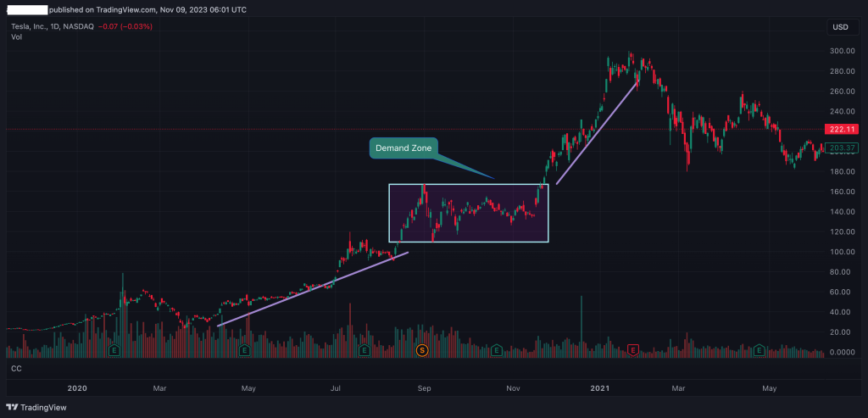Click the red 222.11 price label
This screenshot has height=418, width=868.
click(840, 130)
